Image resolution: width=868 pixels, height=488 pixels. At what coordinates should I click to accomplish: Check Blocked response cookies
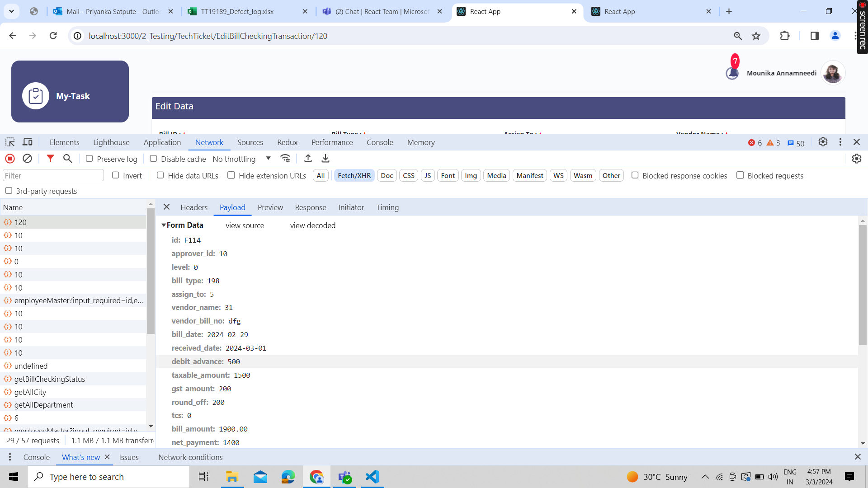click(x=635, y=175)
